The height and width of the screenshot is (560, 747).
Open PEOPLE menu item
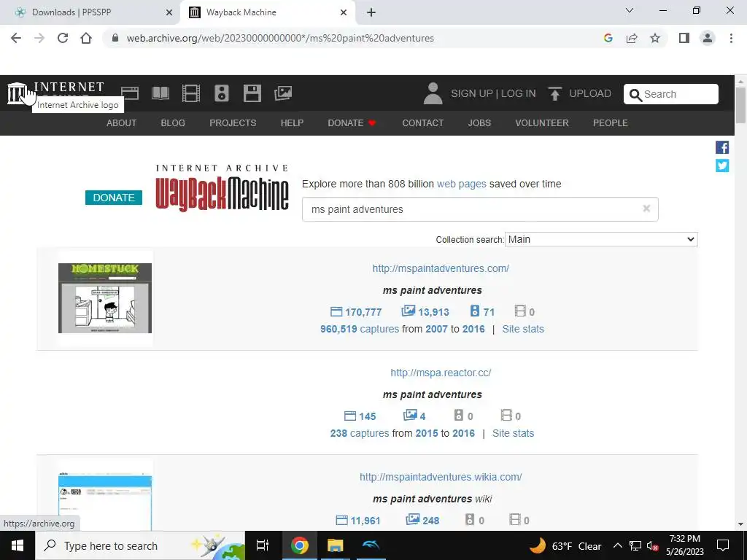click(611, 122)
